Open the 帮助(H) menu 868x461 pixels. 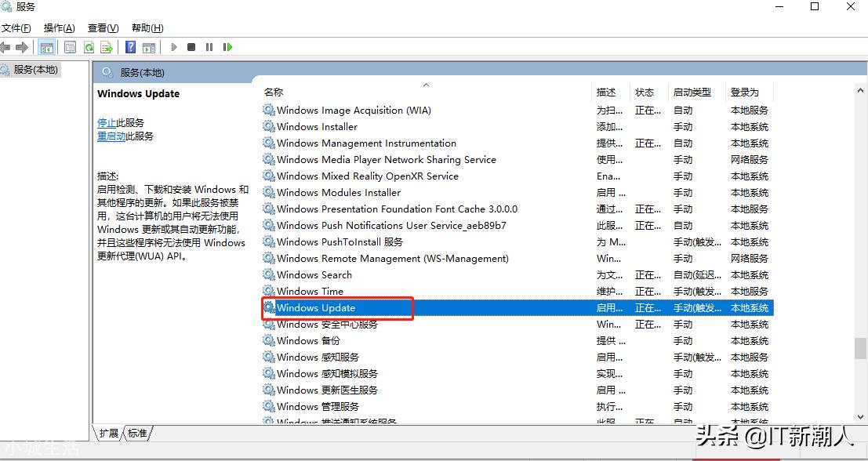click(x=147, y=28)
